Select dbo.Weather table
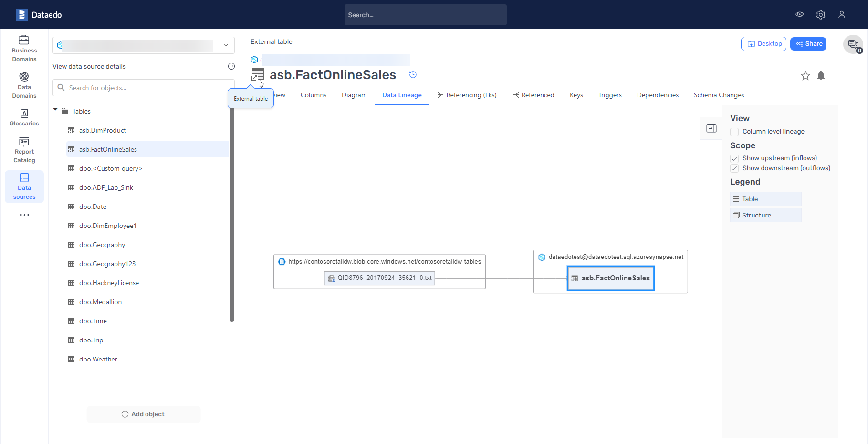Image resolution: width=868 pixels, height=444 pixels. pyautogui.click(x=147, y=359)
